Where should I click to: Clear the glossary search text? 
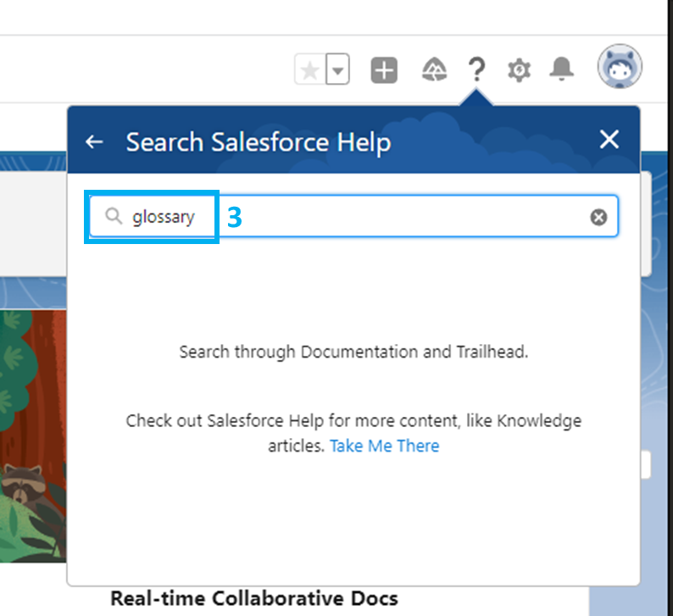598,217
